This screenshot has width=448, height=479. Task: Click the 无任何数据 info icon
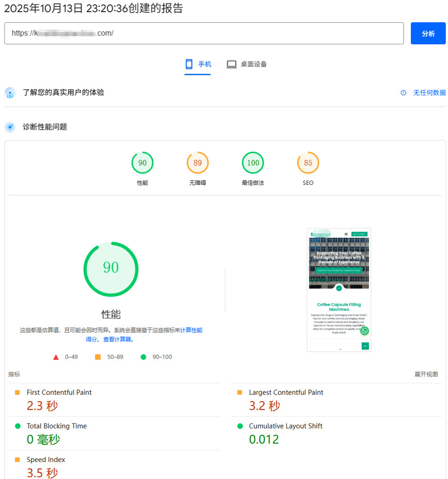click(403, 93)
